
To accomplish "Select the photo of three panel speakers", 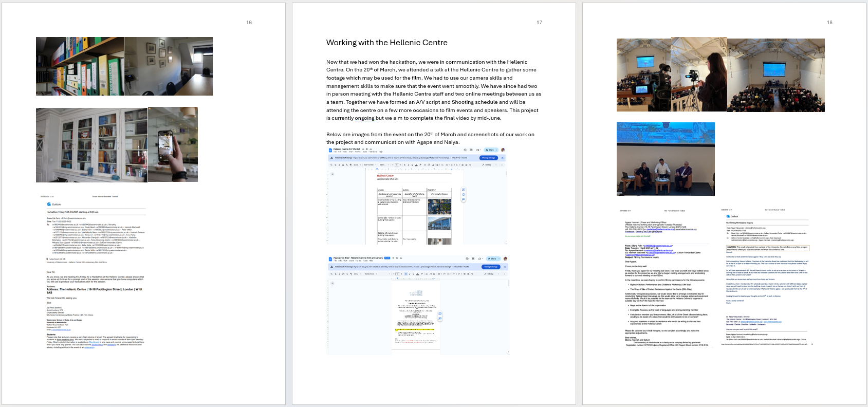I will click(666, 159).
